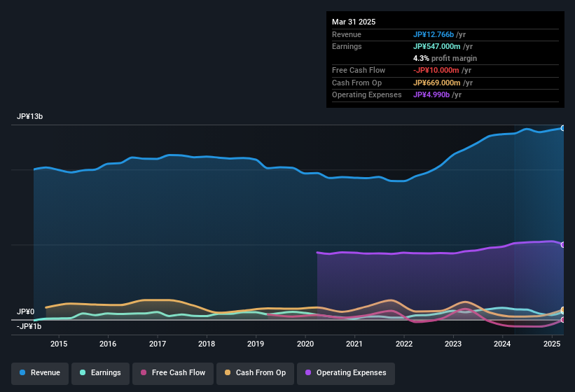
Task: Click the 2022 x-axis label
Action: point(403,344)
